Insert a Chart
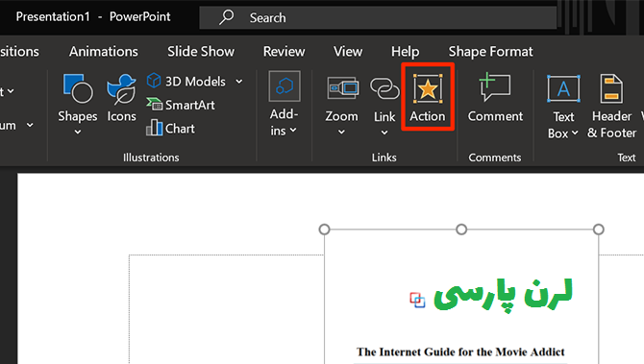 click(x=170, y=128)
